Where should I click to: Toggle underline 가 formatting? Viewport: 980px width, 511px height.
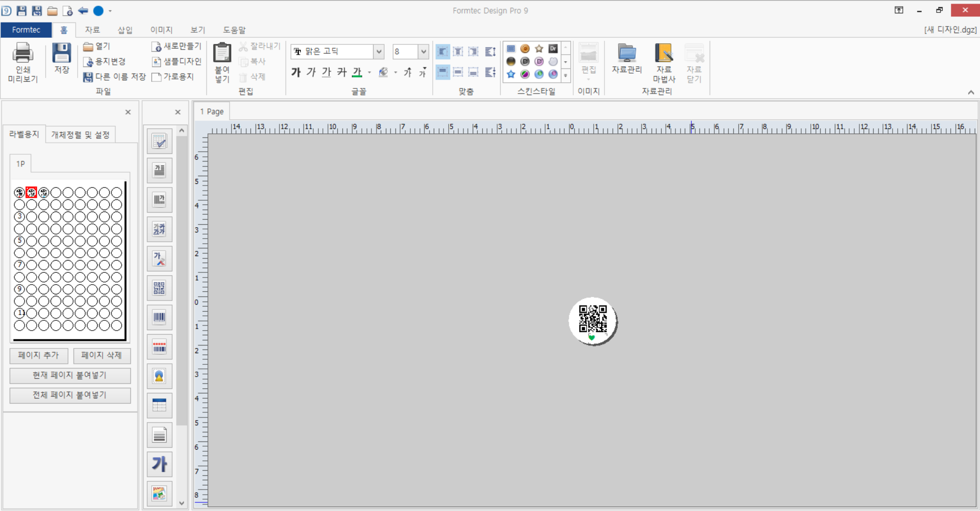326,72
